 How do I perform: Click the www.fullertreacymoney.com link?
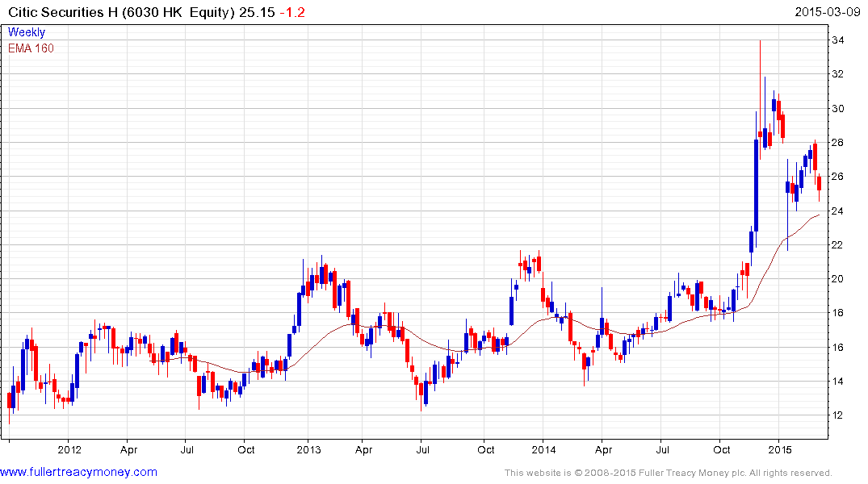click(78, 472)
